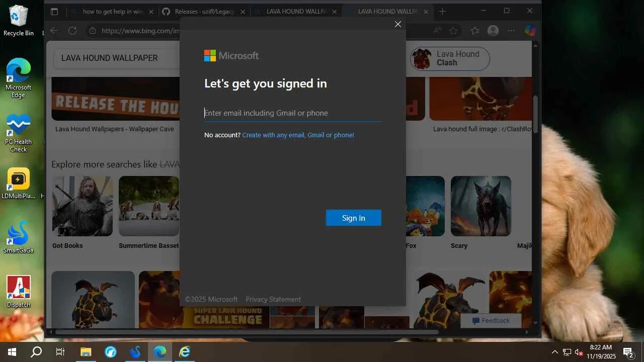Screen dimensions: 644x362
Task: Open the SmartGaGa swan taskbar icon
Action: coord(135,352)
